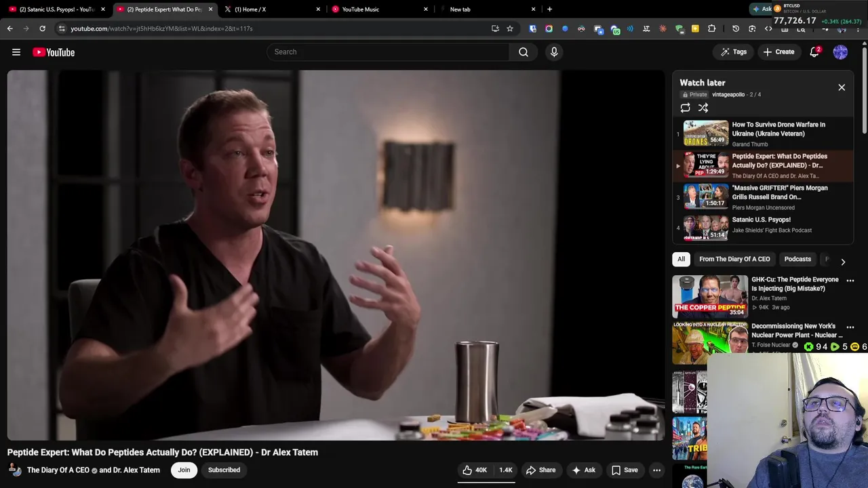Screen dimensions: 868x488
Task: Open the account avatar menu
Action: (x=840, y=52)
